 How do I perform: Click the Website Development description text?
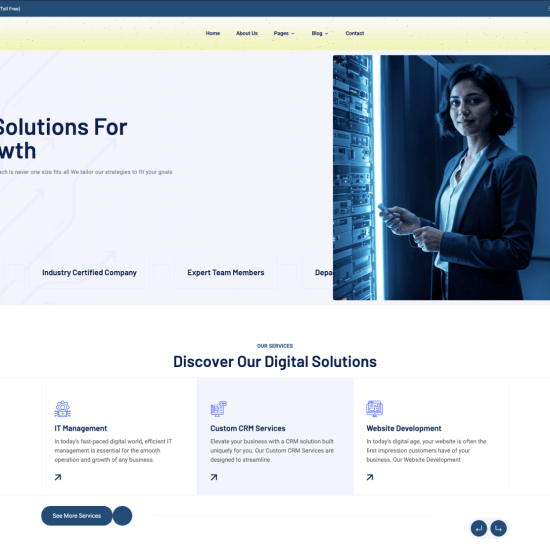[x=426, y=450]
